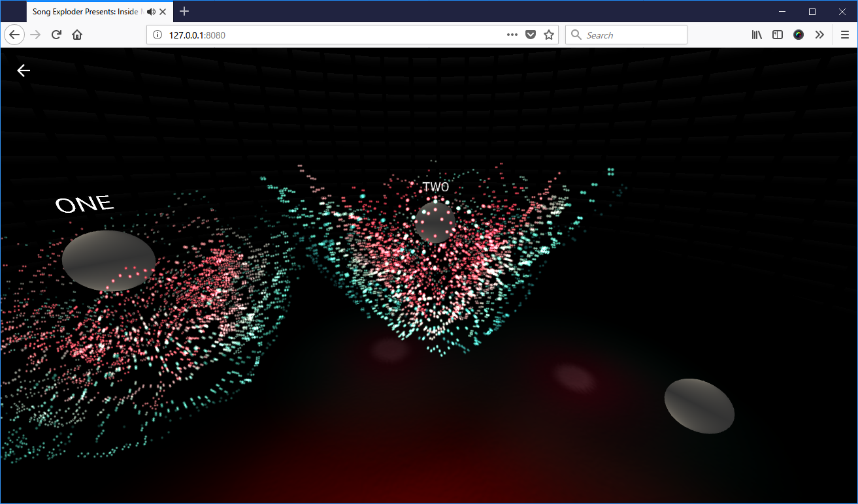
Task: Click the white back arrow in the page
Action: coord(24,71)
